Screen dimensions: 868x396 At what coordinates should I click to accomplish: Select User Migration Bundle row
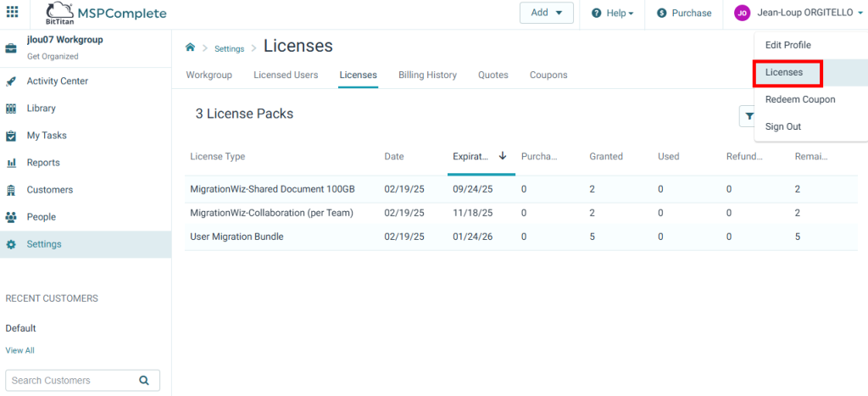(x=521, y=237)
